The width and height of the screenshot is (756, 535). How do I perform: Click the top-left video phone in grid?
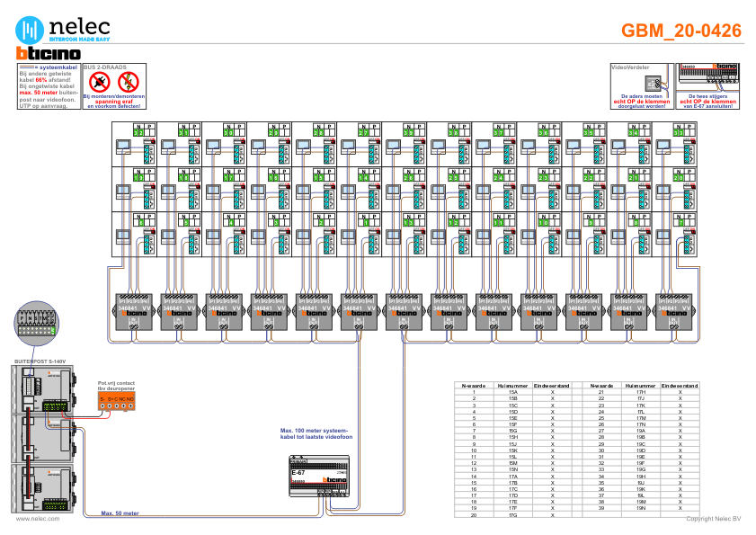pyautogui.click(x=123, y=146)
